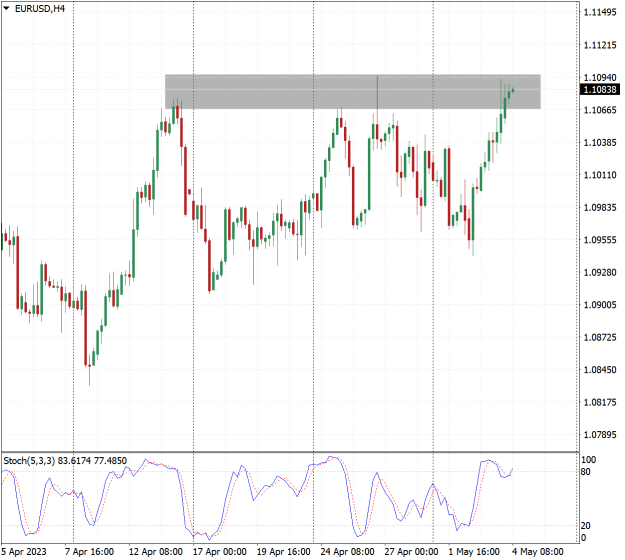
Task: Select price level 1.10385 on the scale
Action: coord(600,143)
